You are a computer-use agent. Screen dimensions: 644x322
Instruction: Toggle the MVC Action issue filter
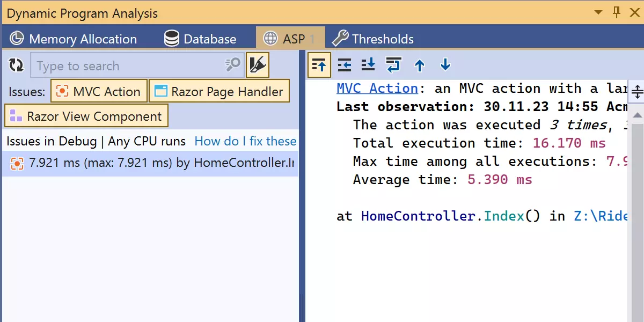coord(99,92)
